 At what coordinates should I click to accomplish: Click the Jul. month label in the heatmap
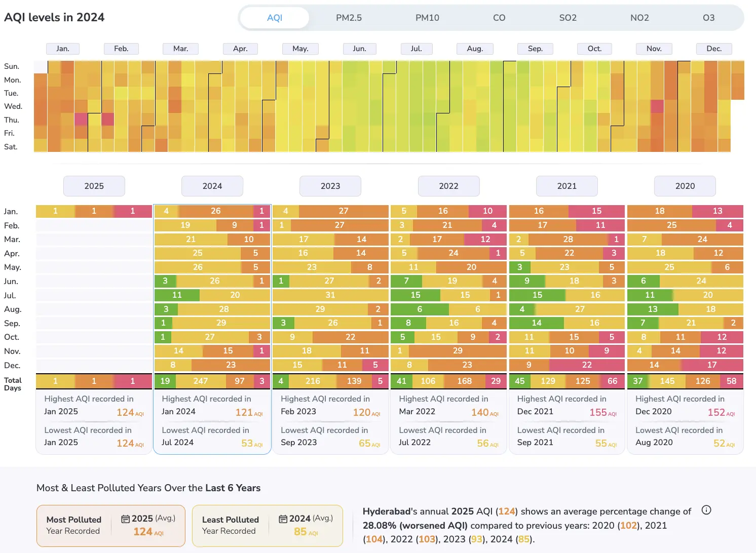pos(416,49)
